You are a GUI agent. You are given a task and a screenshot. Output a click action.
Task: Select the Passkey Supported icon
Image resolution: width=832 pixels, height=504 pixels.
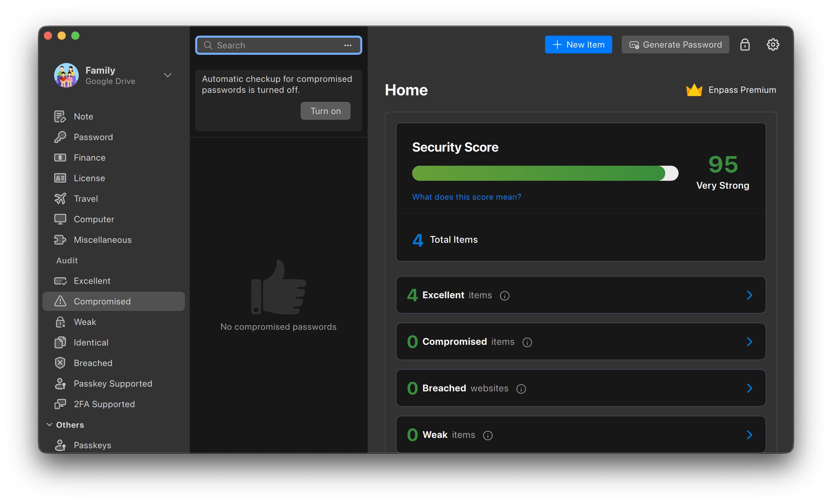[60, 383]
